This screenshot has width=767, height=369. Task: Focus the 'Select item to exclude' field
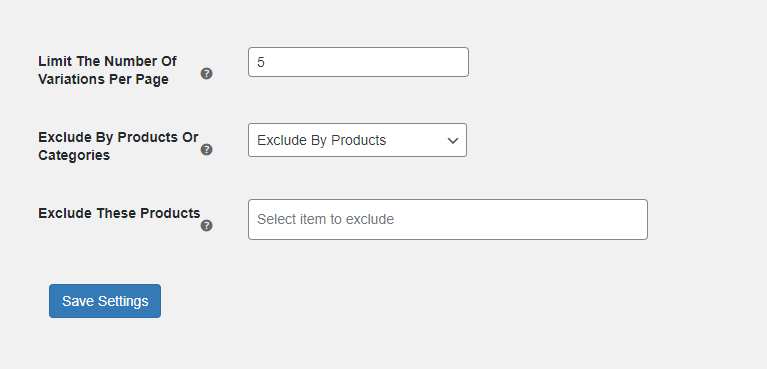(x=448, y=219)
